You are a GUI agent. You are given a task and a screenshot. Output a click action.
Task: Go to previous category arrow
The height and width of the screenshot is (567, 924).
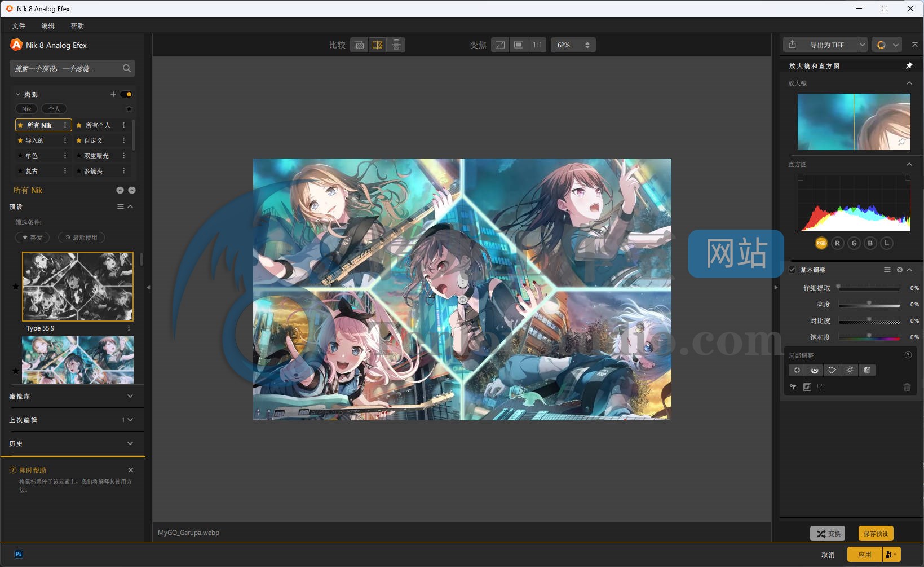(x=120, y=190)
